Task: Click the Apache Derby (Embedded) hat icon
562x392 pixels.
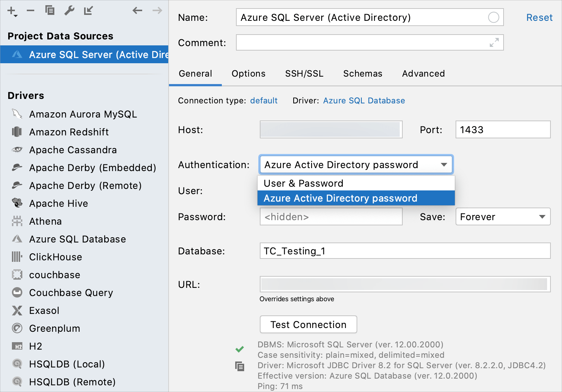Action: tap(17, 167)
